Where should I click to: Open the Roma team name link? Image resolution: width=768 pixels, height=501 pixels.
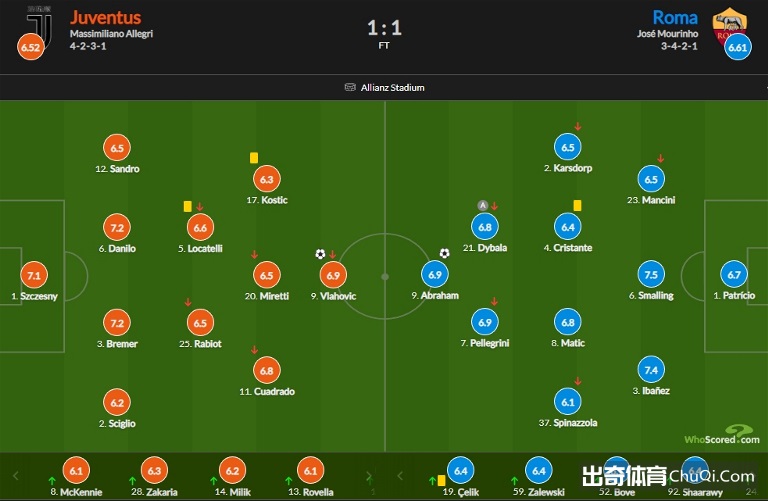[x=675, y=18]
